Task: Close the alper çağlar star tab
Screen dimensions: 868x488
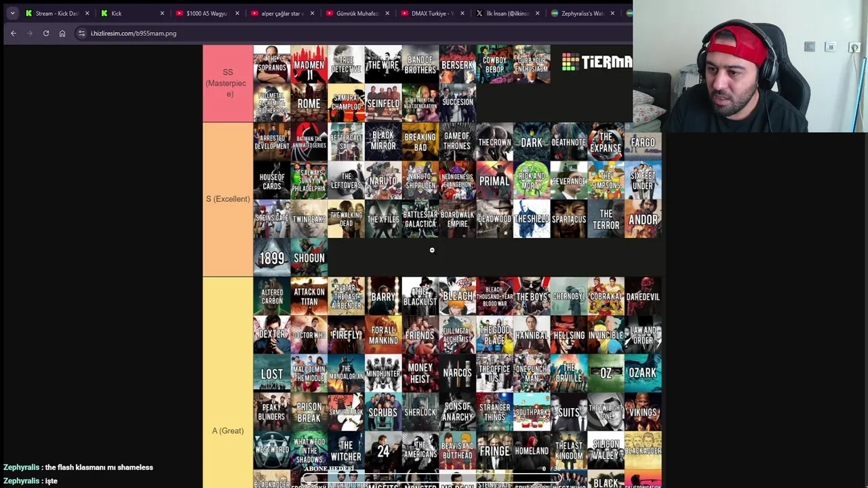Action: [x=312, y=14]
